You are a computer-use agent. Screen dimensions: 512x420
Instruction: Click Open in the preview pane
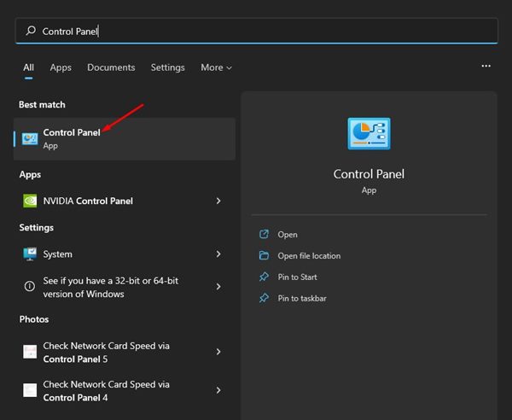pos(288,235)
